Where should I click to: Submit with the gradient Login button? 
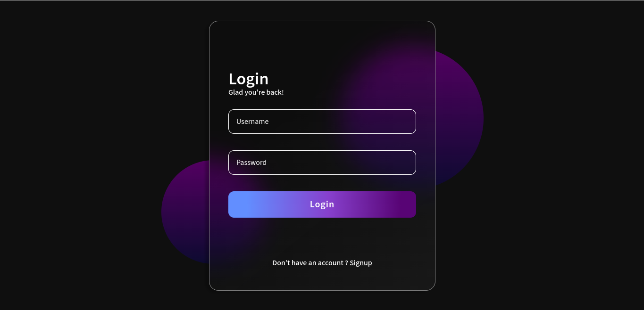(x=322, y=204)
